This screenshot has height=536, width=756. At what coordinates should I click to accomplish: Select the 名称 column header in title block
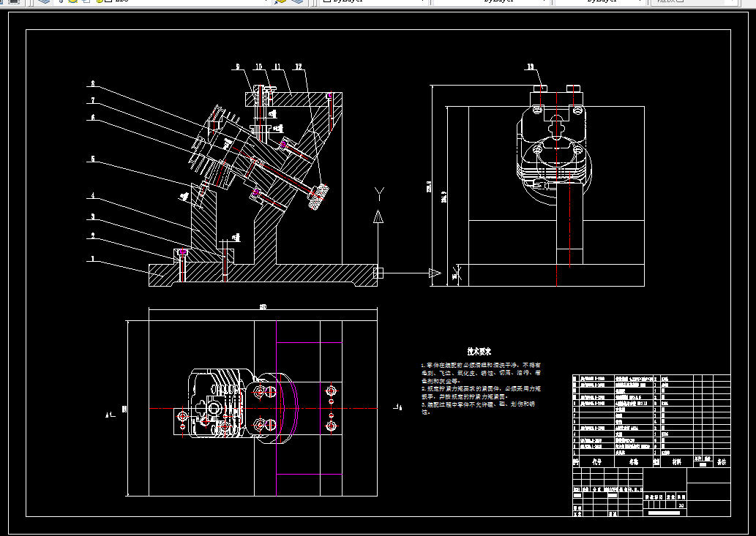pos(634,462)
